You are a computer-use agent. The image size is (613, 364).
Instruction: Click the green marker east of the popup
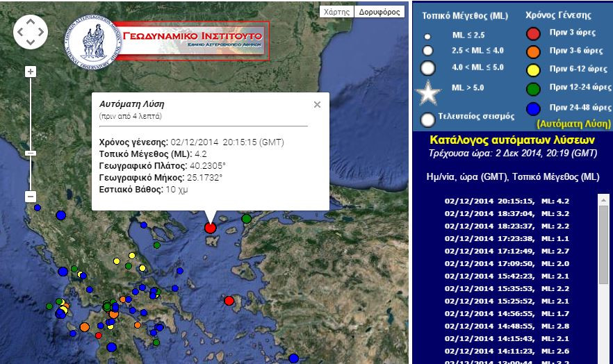coord(246,219)
